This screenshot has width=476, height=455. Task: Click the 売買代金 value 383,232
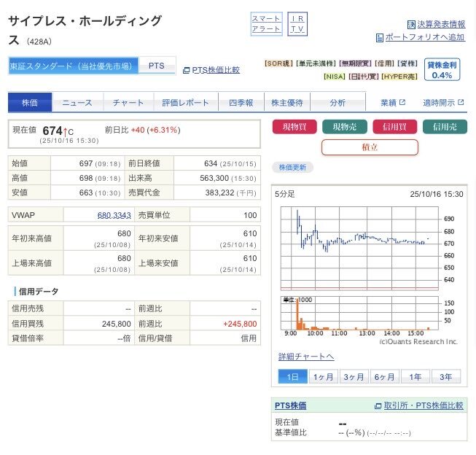(219, 192)
